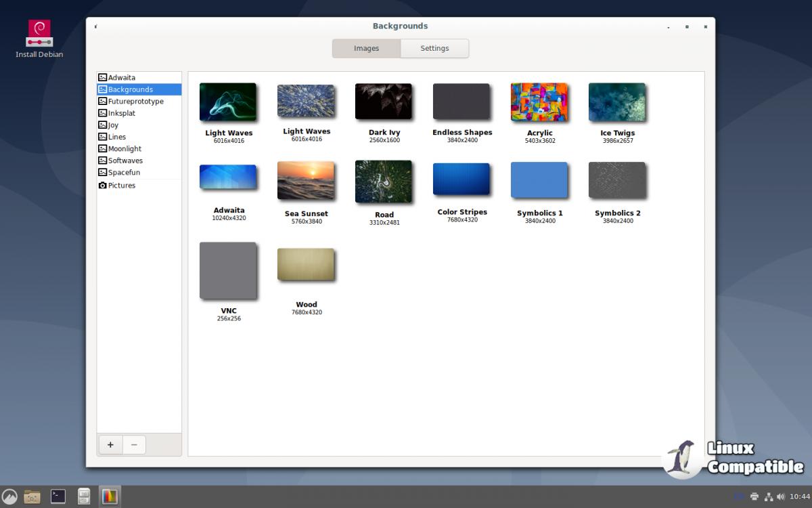Click the add folder plus button
Viewport: 812px width, 508px height.
coord(110,444)
